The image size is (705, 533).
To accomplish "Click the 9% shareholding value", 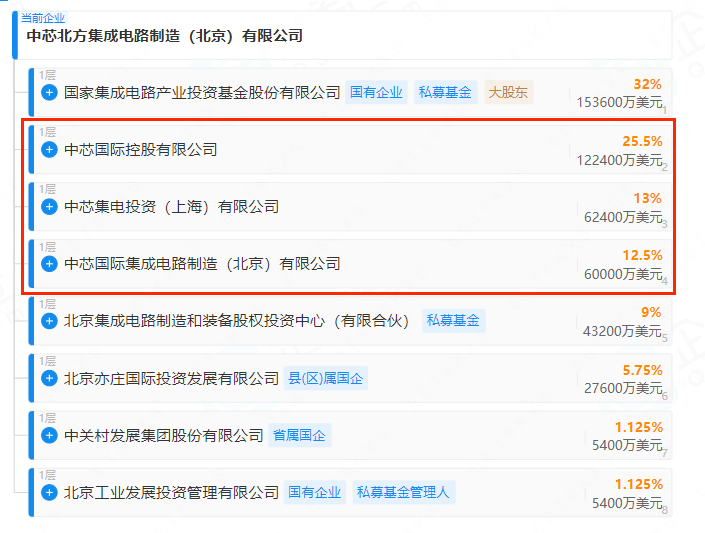I will coord(651,312).
